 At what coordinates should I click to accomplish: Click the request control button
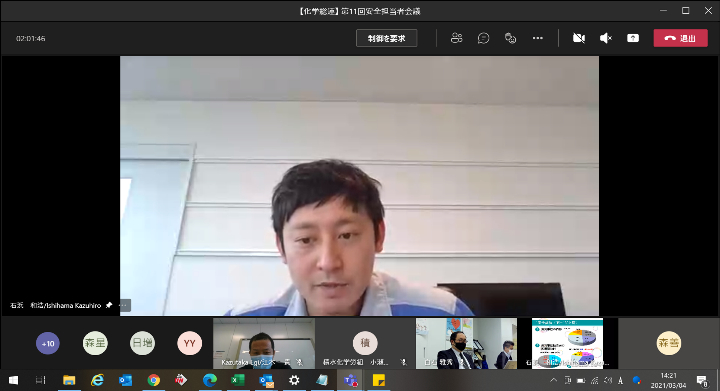(x=387, y=38)
